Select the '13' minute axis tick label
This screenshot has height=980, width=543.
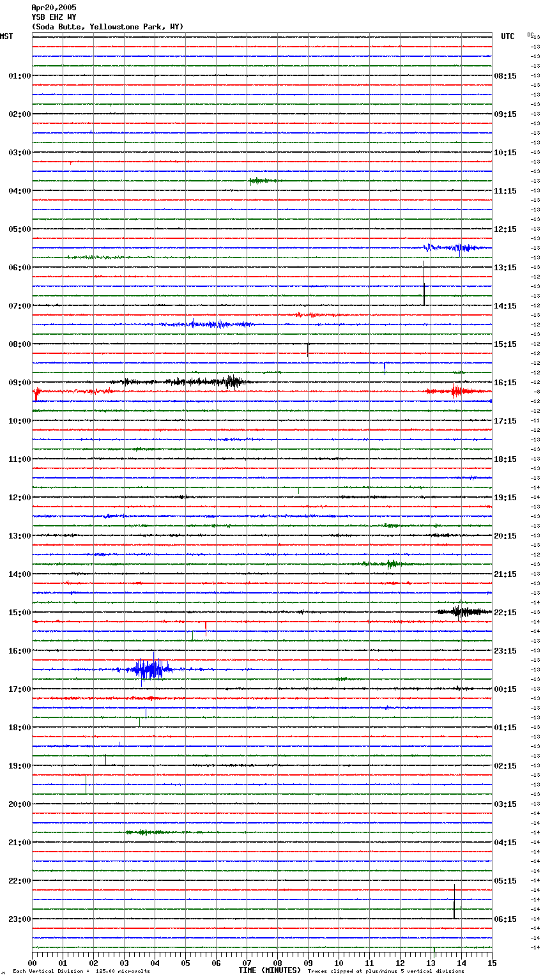click(431, 963)
